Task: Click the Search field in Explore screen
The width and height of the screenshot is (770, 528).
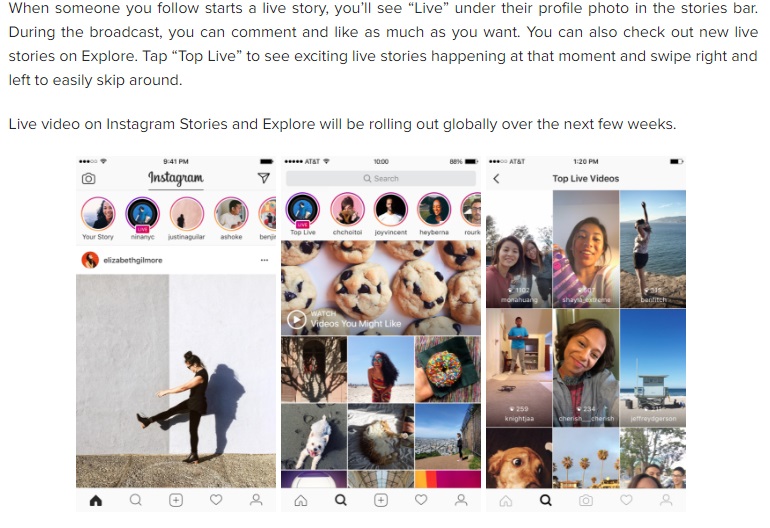Action: click(x=381, y=178)
